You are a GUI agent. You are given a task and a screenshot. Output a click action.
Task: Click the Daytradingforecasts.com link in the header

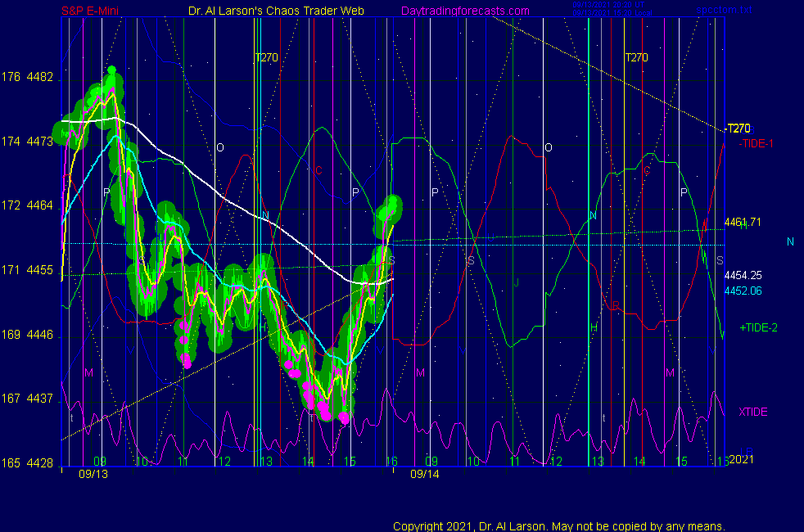pos(464,11)
